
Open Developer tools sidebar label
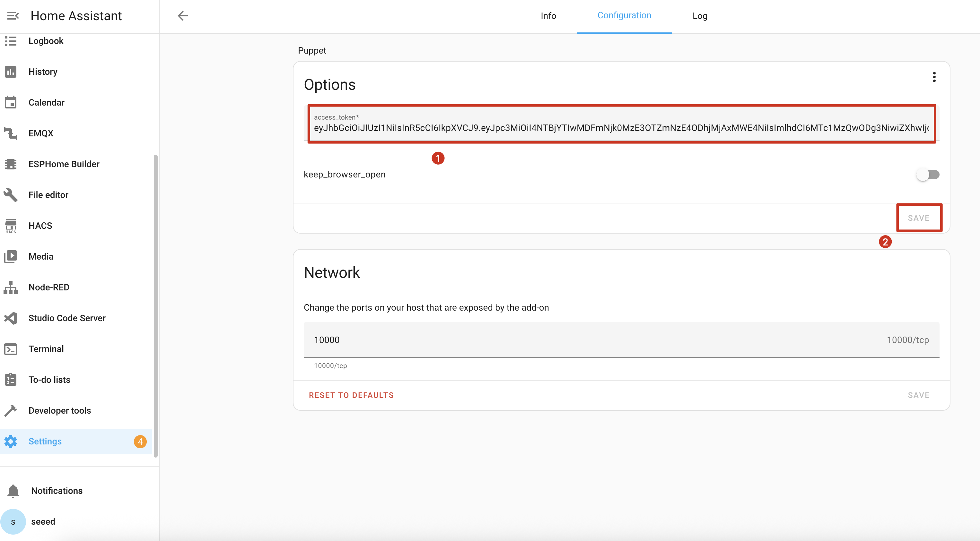[60, 410]
